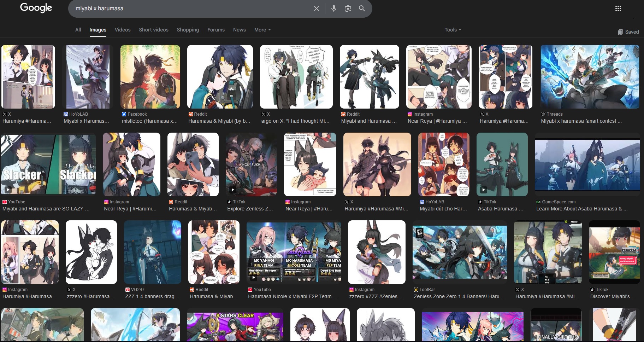
Task: Open HoYoLAB Miyabi đút cho Har... result
Action: (x=444, y=164)
